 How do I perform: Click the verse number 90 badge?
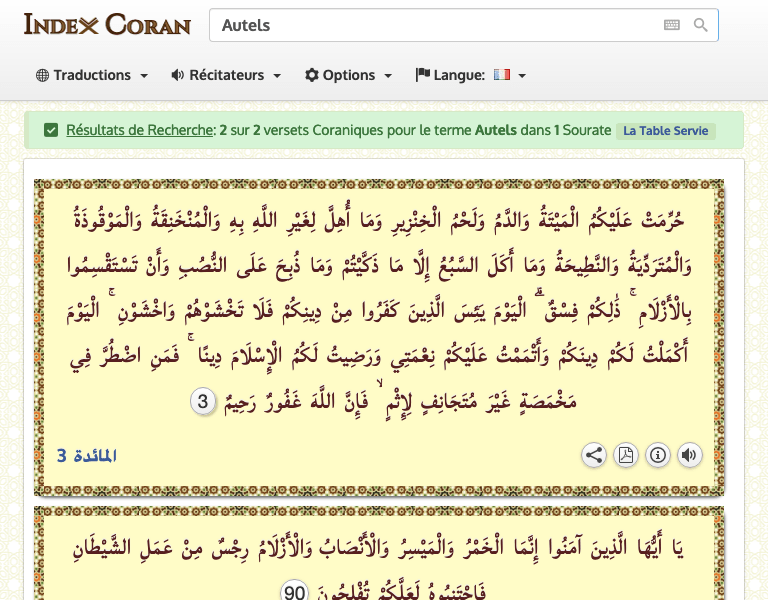coord(294,590)
